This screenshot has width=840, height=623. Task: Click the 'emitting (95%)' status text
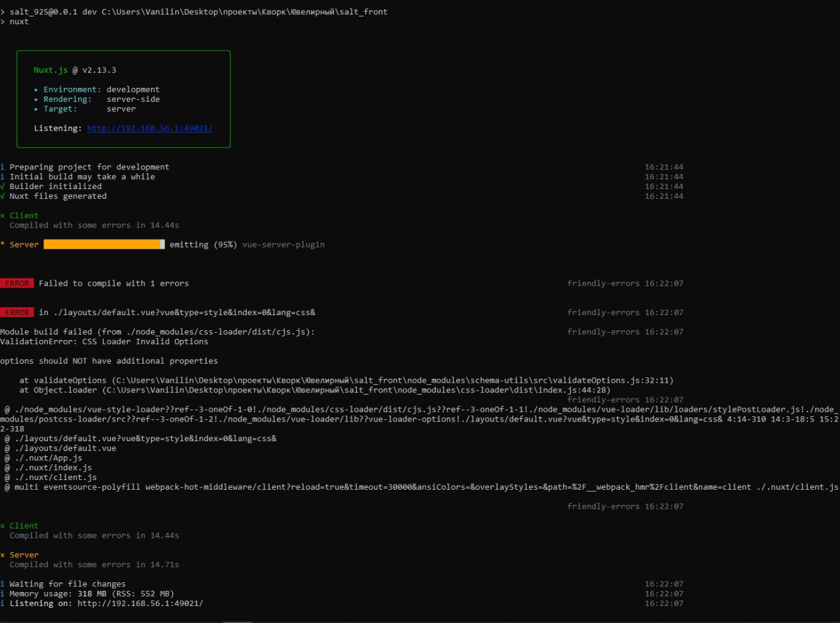click(203, 244)
